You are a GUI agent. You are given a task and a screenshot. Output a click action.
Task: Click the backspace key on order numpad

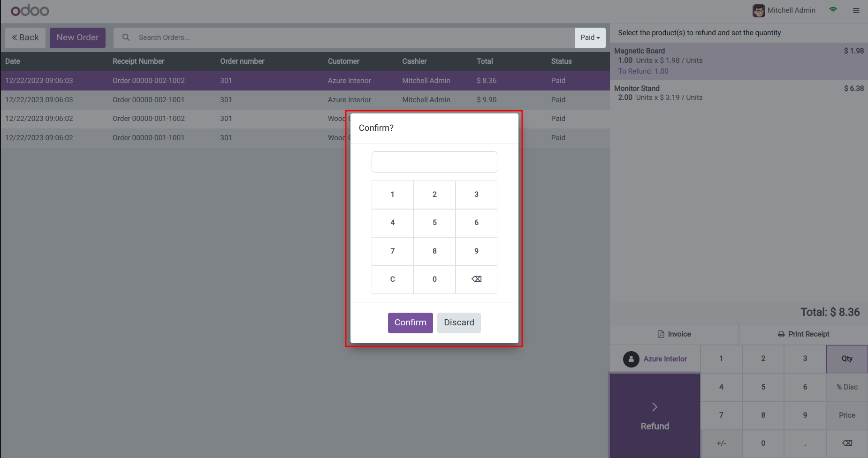(846, 443)
